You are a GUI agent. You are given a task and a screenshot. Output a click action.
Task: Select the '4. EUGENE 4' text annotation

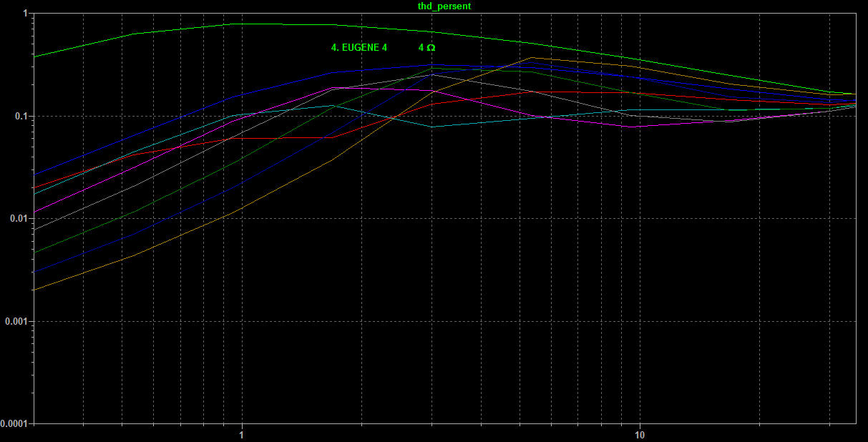(x=359, y=48)
